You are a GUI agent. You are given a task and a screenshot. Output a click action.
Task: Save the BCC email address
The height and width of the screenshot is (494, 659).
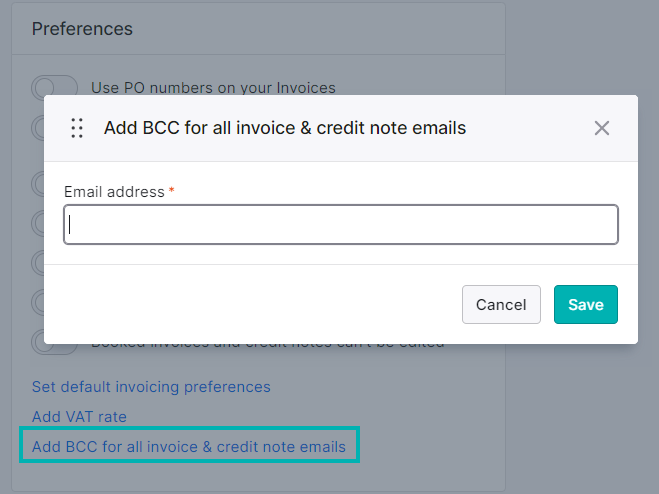click(x=585, y=304)
